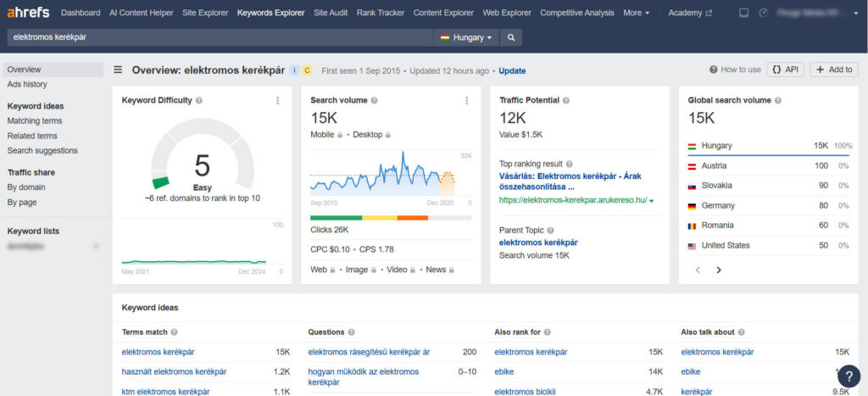Viewport: 868px width, 396px height.
Task: Click the keyword search input field
Action: (x=220, y=37)
